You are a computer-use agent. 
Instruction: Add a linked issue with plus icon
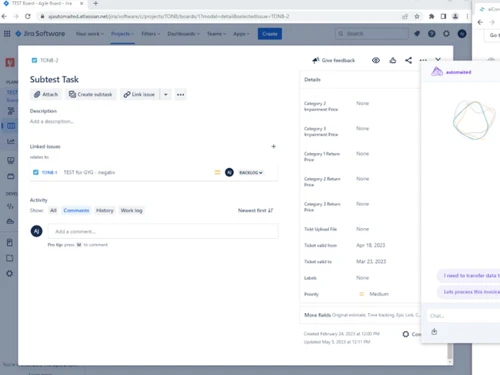[x=273, y=146]
